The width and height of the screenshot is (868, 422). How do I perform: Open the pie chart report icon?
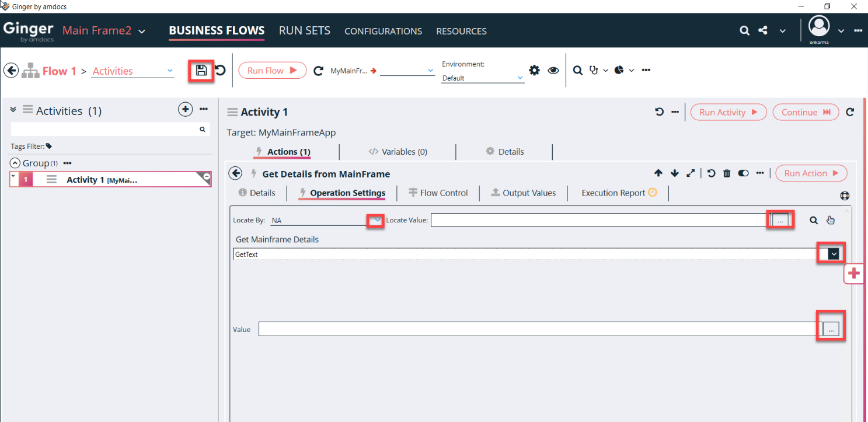619,70
